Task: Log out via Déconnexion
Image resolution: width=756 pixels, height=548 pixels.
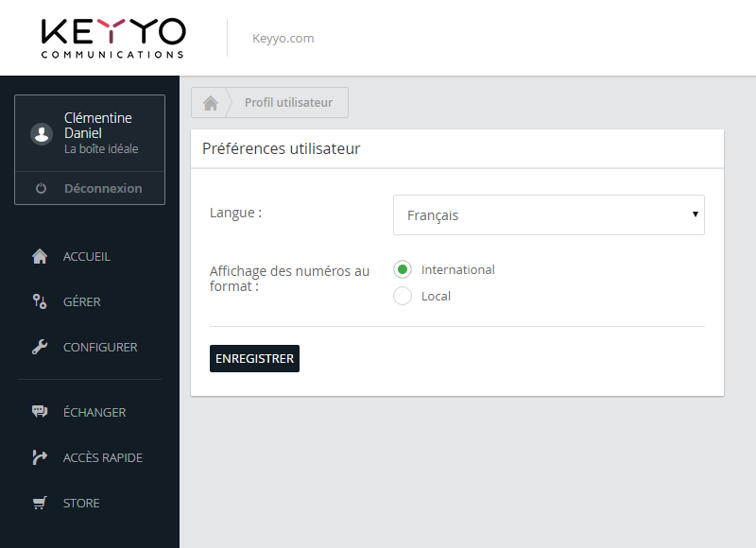Action: click(103, 188)
